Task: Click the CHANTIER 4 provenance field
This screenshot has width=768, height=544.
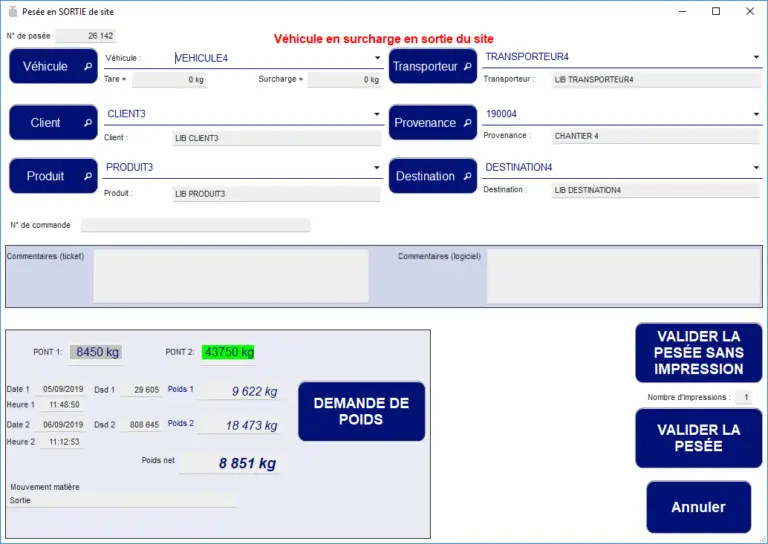Action: 656,136
